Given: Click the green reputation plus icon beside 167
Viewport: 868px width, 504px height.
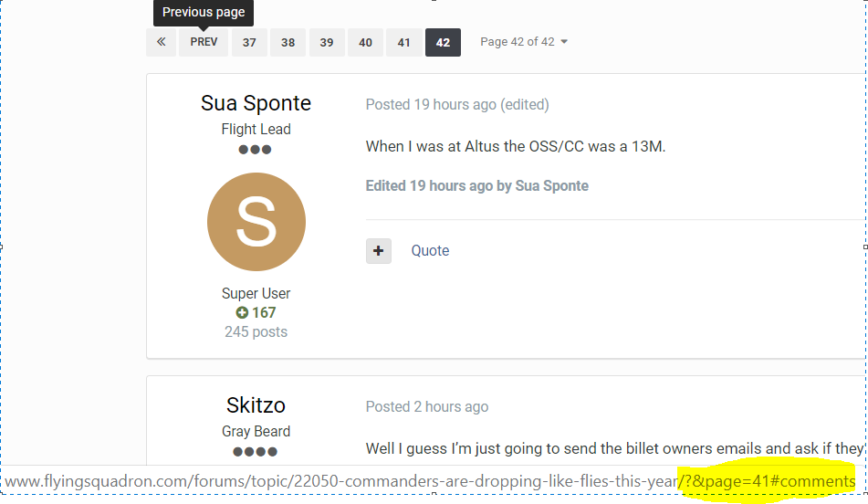Looking at the screenshot, I should (x=242, y=313).
